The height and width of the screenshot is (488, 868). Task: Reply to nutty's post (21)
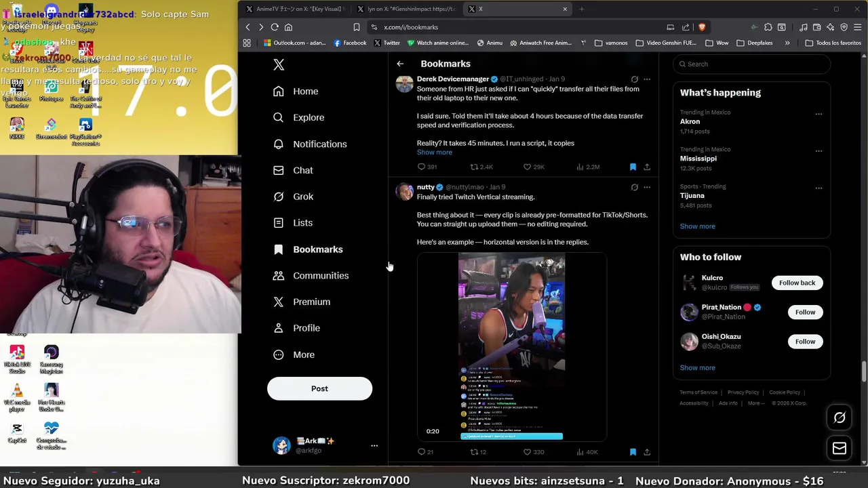pos(425,452)
